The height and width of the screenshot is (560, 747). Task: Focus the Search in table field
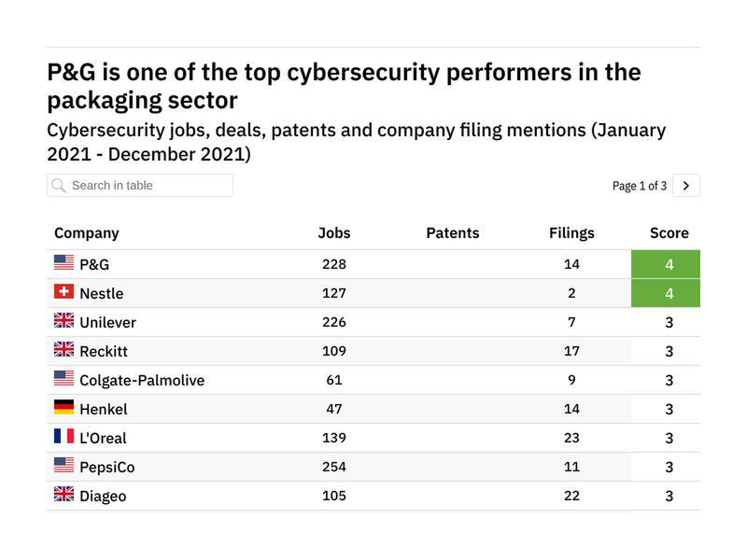(149, 186)
